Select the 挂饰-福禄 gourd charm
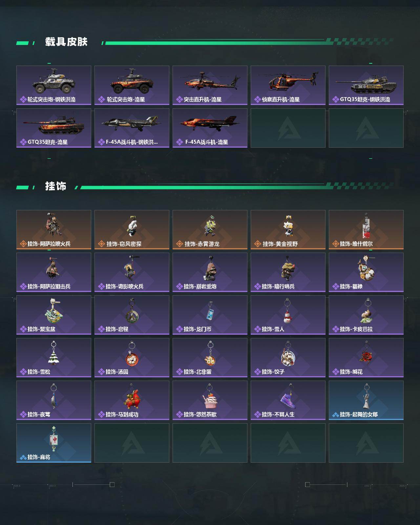 pos(366,272)
